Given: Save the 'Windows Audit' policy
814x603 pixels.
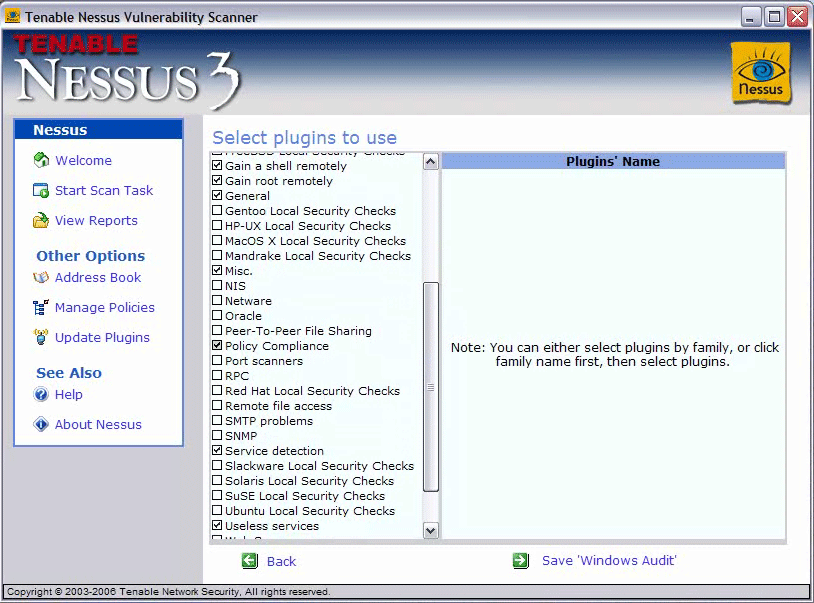Looking at the screenshot, I should [x=609, y=560].
